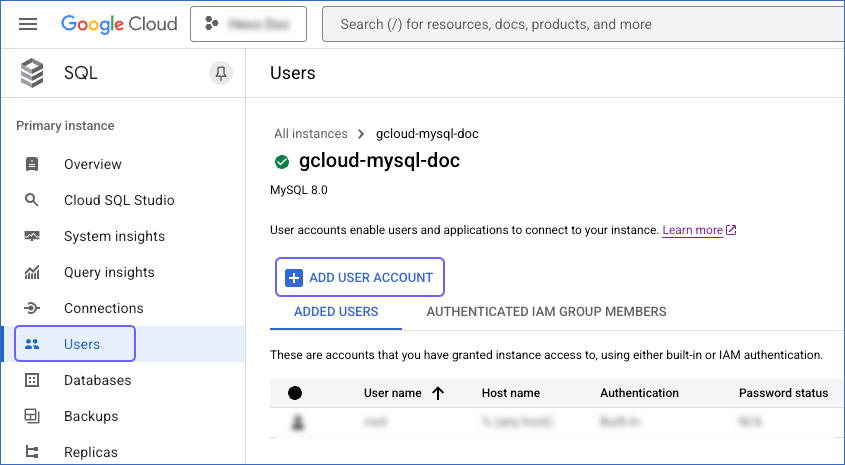Focus the resources search field
The image size is (845, 465).
coord(583,24)
